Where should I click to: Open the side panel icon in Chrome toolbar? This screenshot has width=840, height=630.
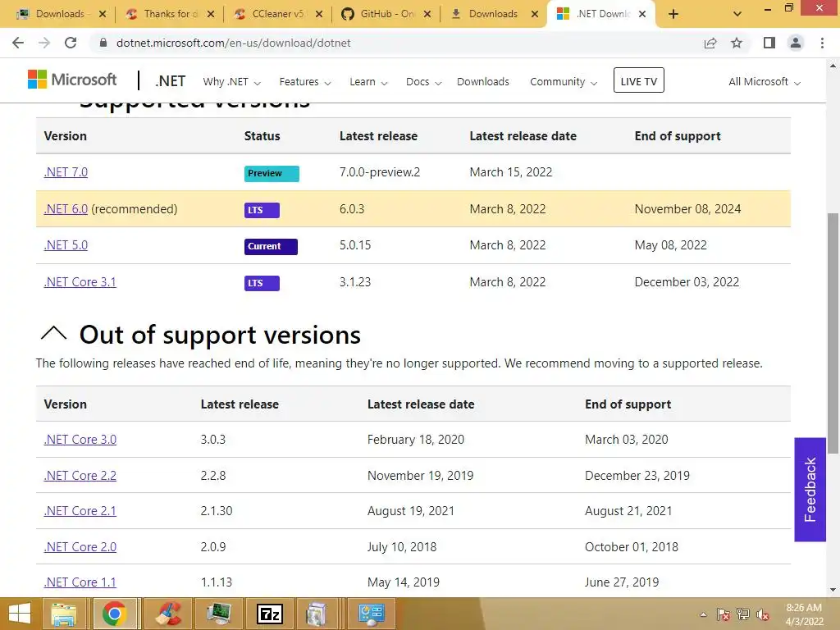(x=769, y=43)
